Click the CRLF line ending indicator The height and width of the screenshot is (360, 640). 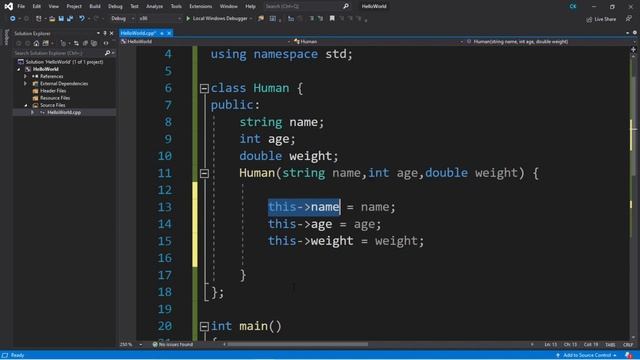coord(628,345)
